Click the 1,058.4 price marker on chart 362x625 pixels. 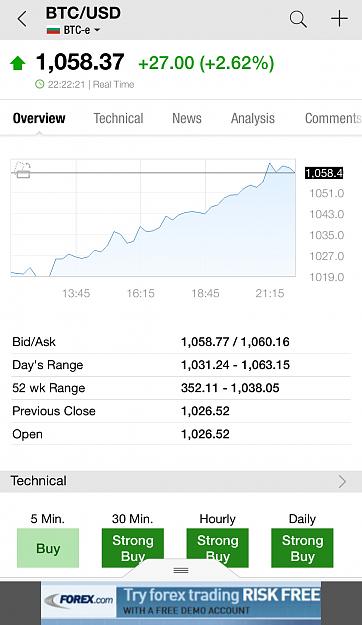(324, 173)
